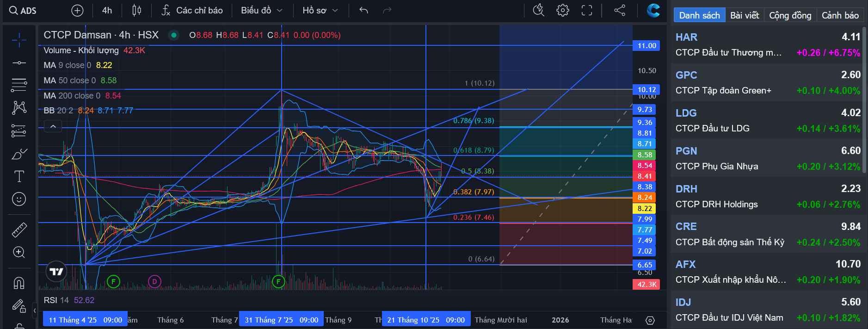Click the green market status dot

pos(174,35)
